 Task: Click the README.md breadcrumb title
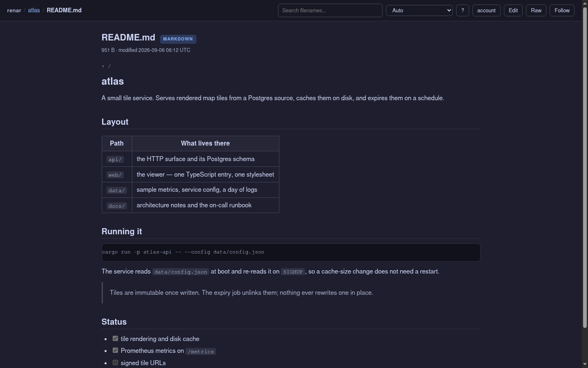[x=64, y=10]
